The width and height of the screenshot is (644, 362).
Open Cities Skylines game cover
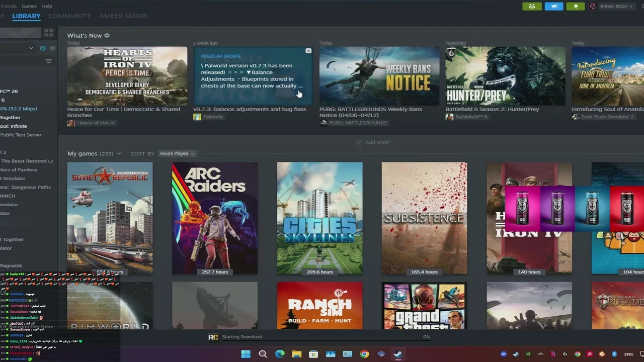(x=319, y=218)
